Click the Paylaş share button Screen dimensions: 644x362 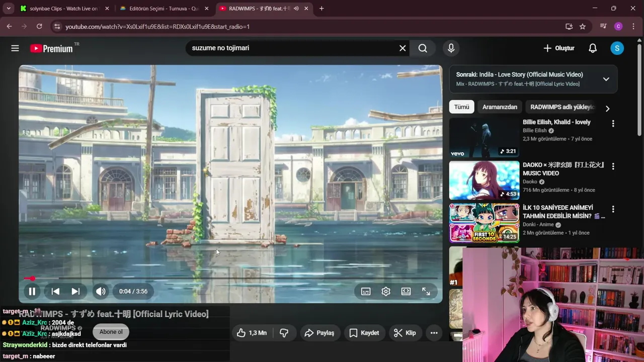pyautogui.click(x=319, y=333)
